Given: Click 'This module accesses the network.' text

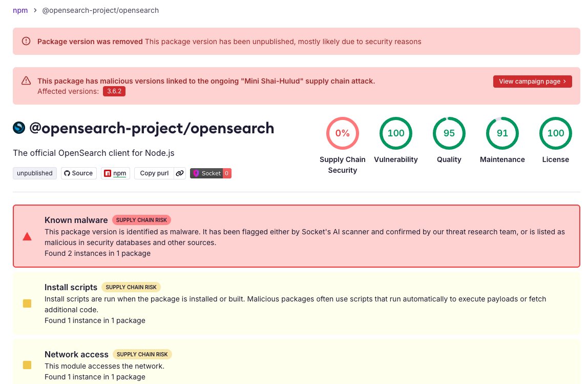Looking at the screenshot, I should [104, 366].
